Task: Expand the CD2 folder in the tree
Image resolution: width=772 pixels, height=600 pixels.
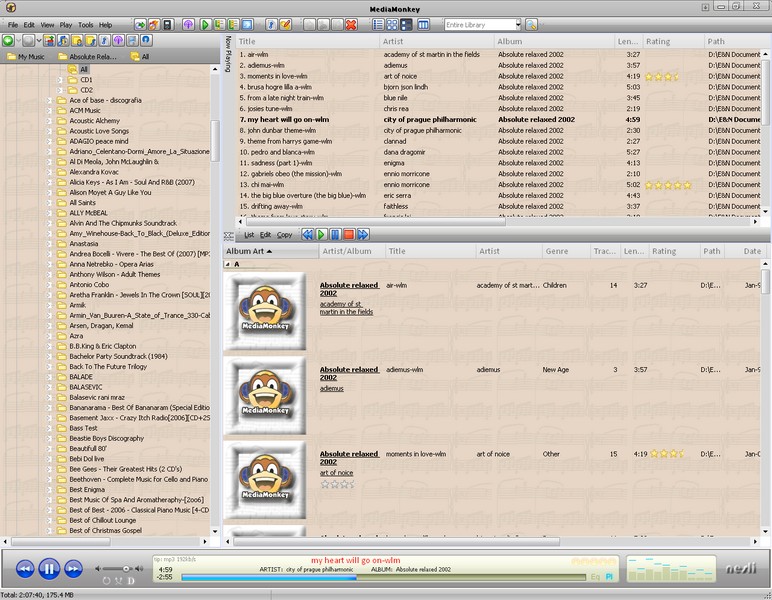Action: click(60, 90)
